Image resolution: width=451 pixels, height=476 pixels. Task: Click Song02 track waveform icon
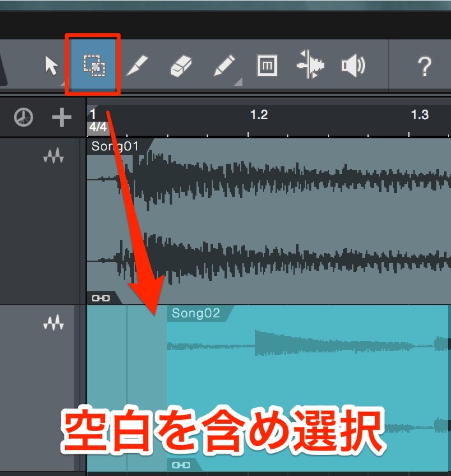pyautogui.click(x=54, y=322)
